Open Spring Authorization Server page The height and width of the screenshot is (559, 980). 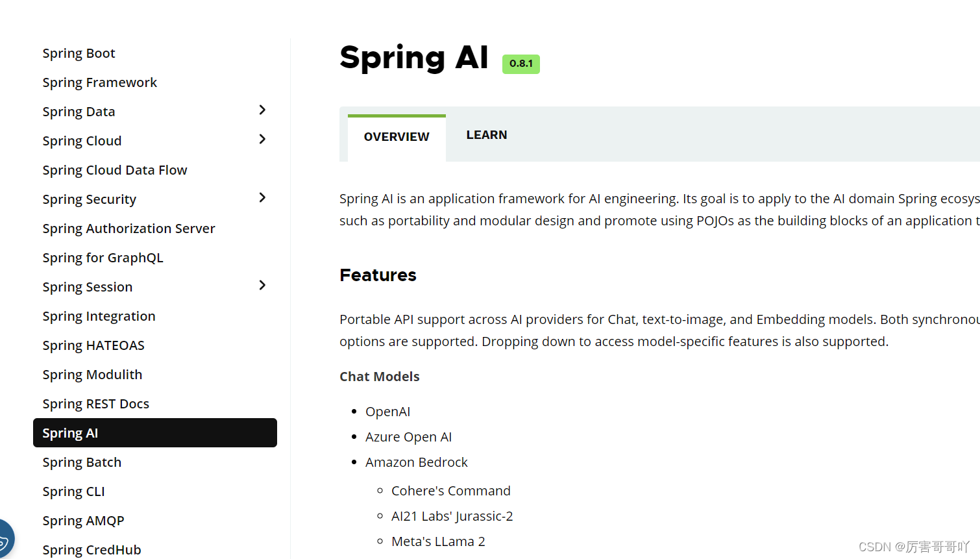coord(129,229)
